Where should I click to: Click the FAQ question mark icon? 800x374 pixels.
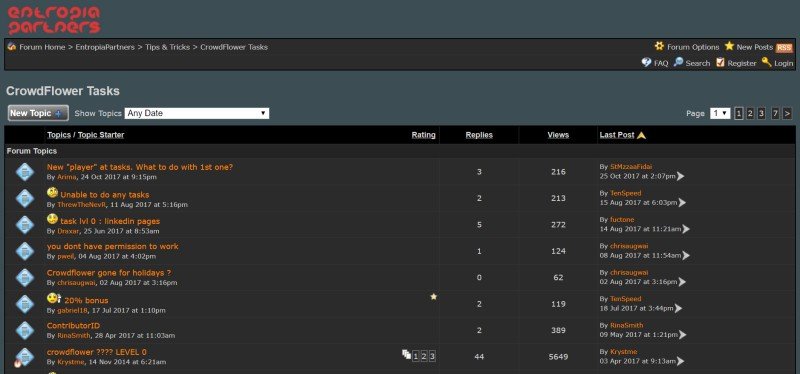[646, 62]
